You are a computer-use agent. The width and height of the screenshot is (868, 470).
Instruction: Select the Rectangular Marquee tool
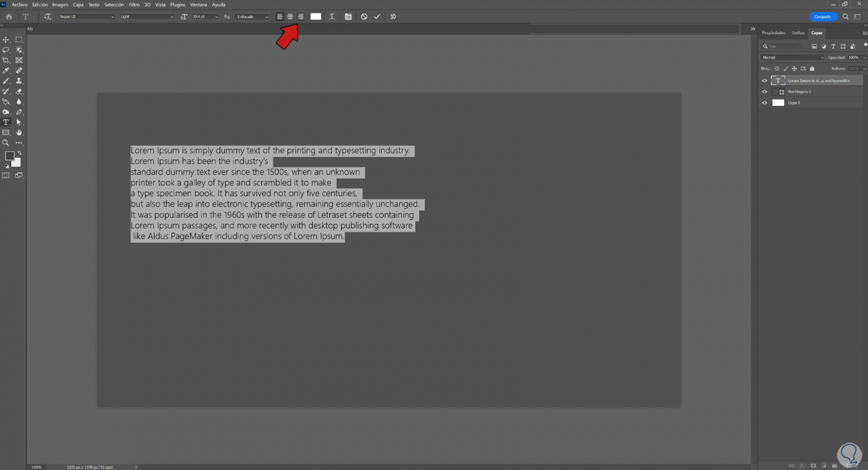click(19, 40)
